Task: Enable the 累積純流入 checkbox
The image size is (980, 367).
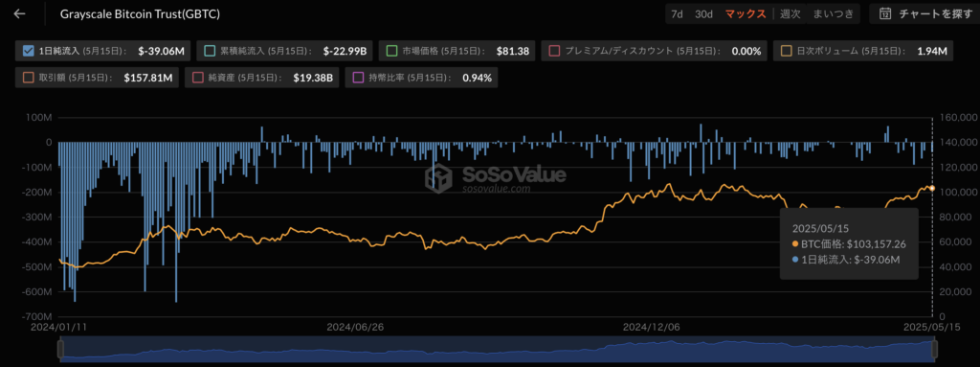Action: (x=210, y=52)
